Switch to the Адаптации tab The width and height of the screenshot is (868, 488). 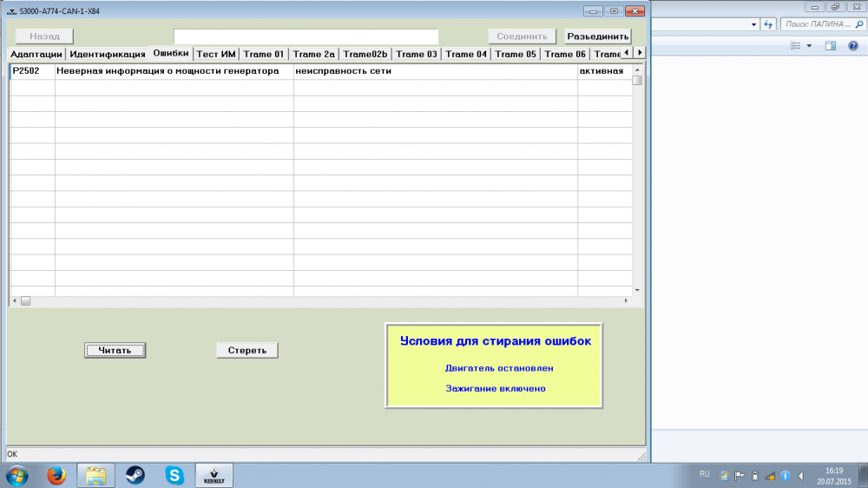36,54
